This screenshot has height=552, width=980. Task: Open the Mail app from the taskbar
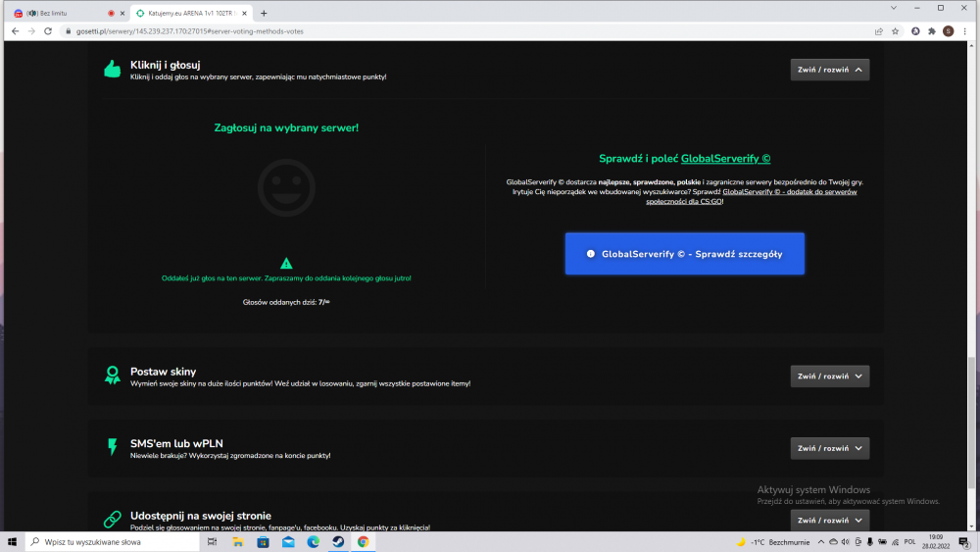point(288,542)
